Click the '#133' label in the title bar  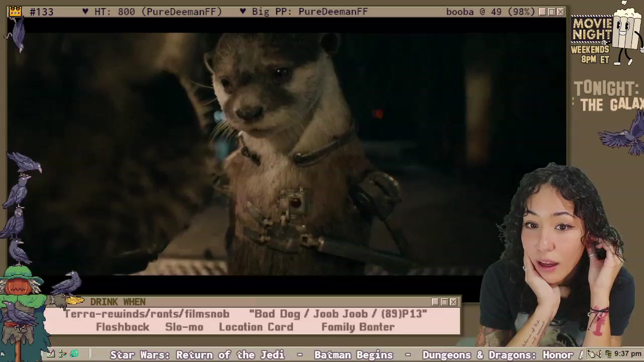point(42,12)
